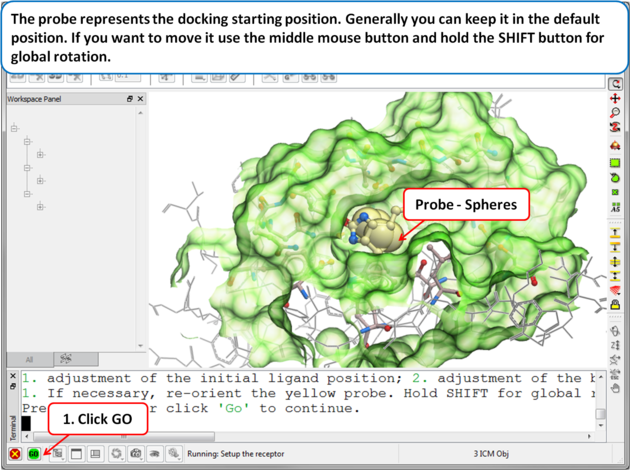Select the red translate crosshair tool
Screen dimensions: 630x470
[x=615, y=99]
